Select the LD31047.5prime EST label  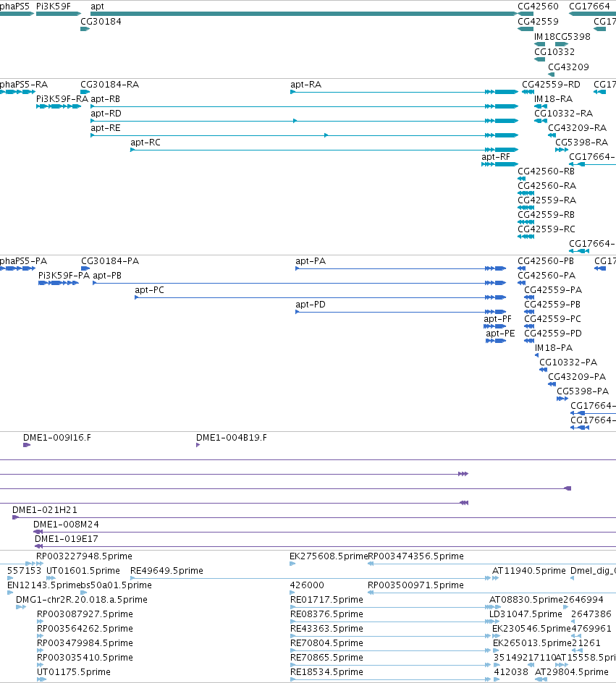click(x=526, y=614)
